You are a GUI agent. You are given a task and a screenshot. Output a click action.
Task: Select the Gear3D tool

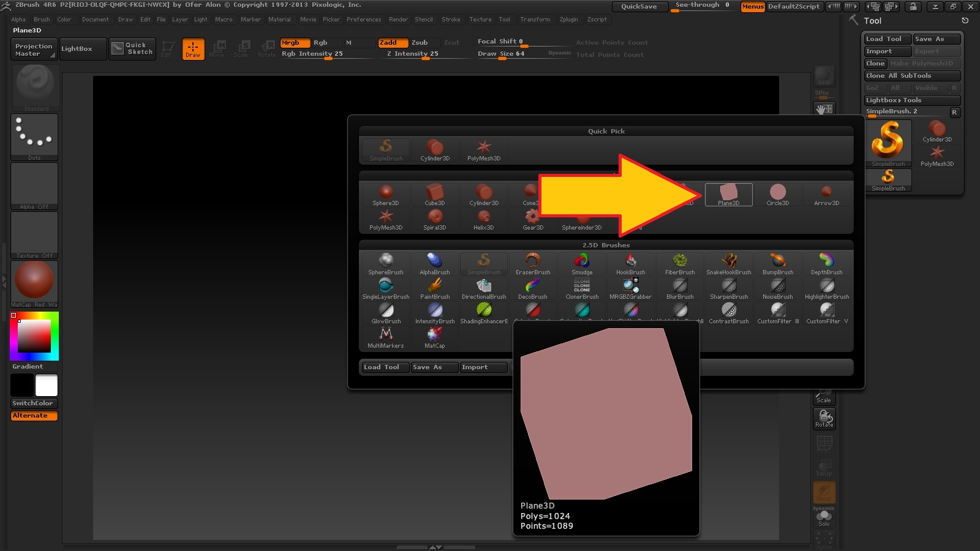point(533,219)
